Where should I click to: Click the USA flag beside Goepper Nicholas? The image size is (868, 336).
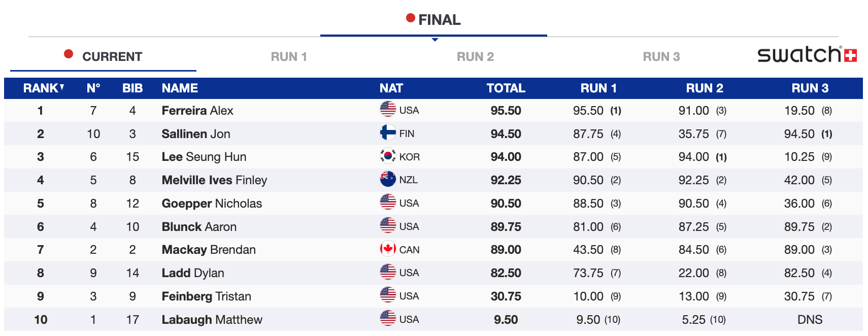388,202
